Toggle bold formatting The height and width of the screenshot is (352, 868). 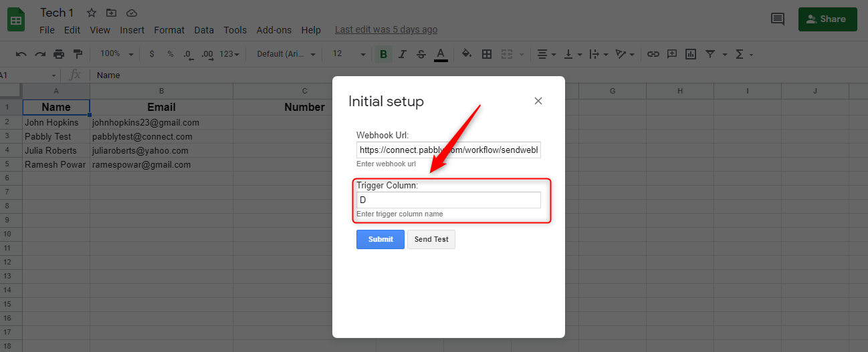click(383, 54)
